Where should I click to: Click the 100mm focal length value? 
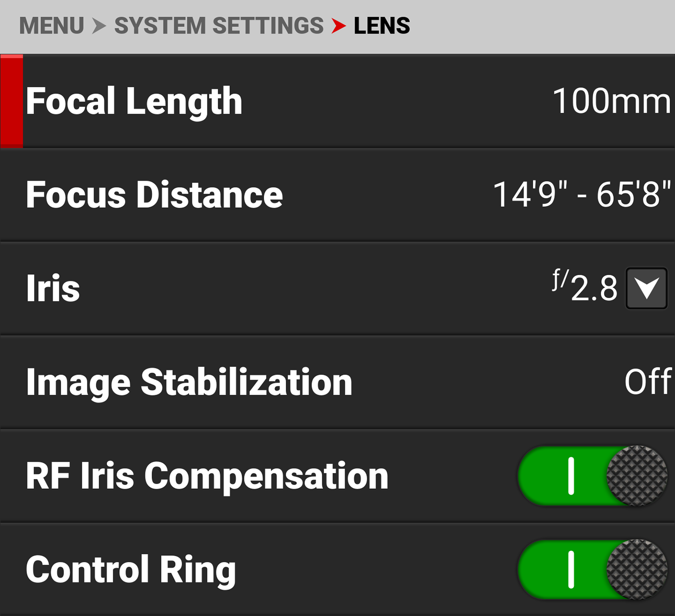coord(612,101)
